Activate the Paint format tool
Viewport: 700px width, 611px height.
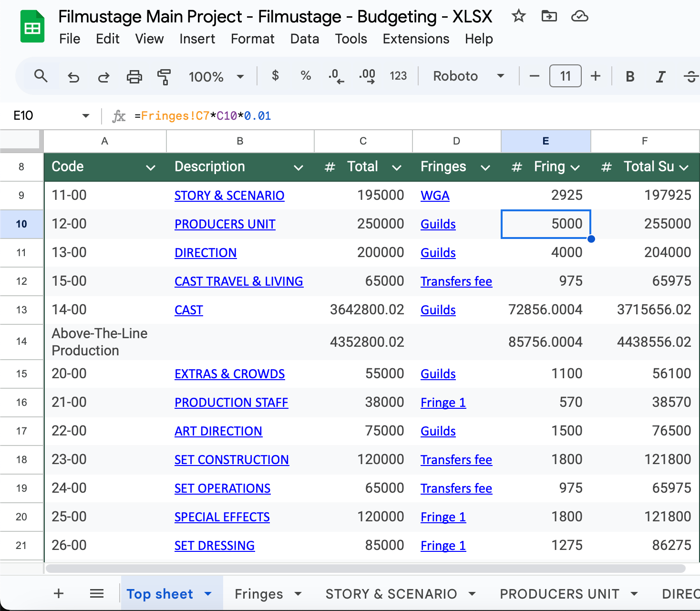(x=164, y=76)
